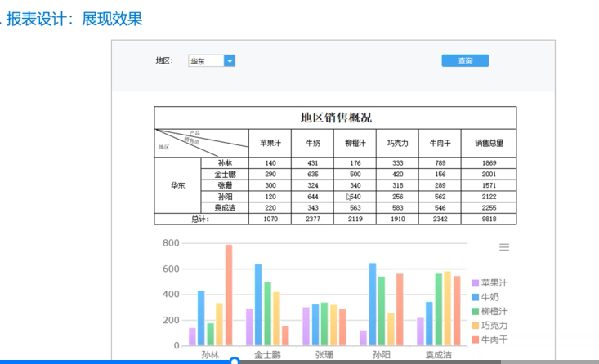Click 孙林's total value 1869
Screen dimensions: 599x364
489,163
